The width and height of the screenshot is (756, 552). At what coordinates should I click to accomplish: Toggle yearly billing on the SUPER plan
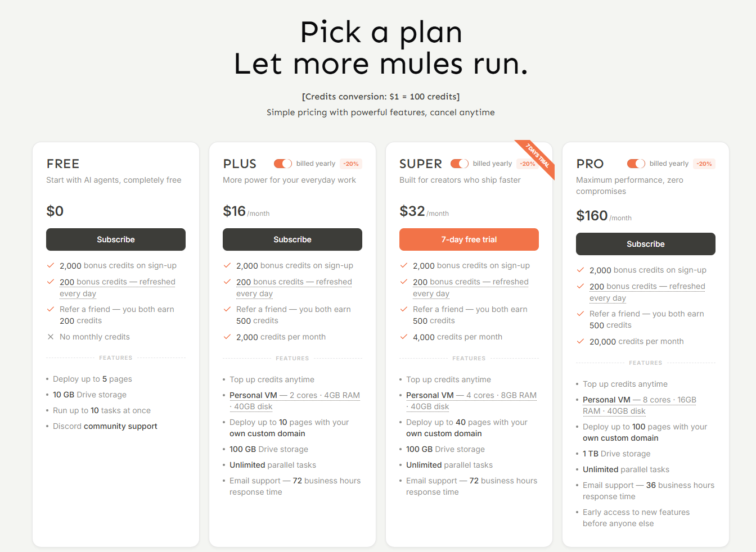pos(460,164)
